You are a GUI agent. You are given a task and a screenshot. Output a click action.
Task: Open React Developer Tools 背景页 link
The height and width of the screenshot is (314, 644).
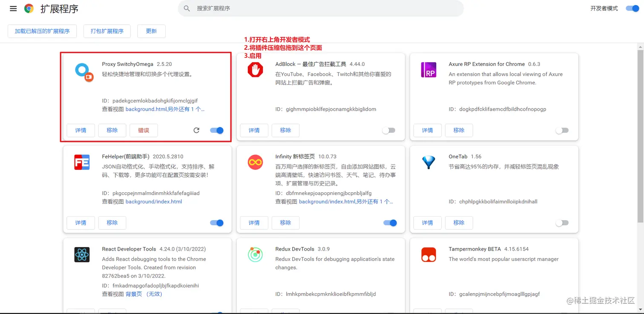click(144, 294)
